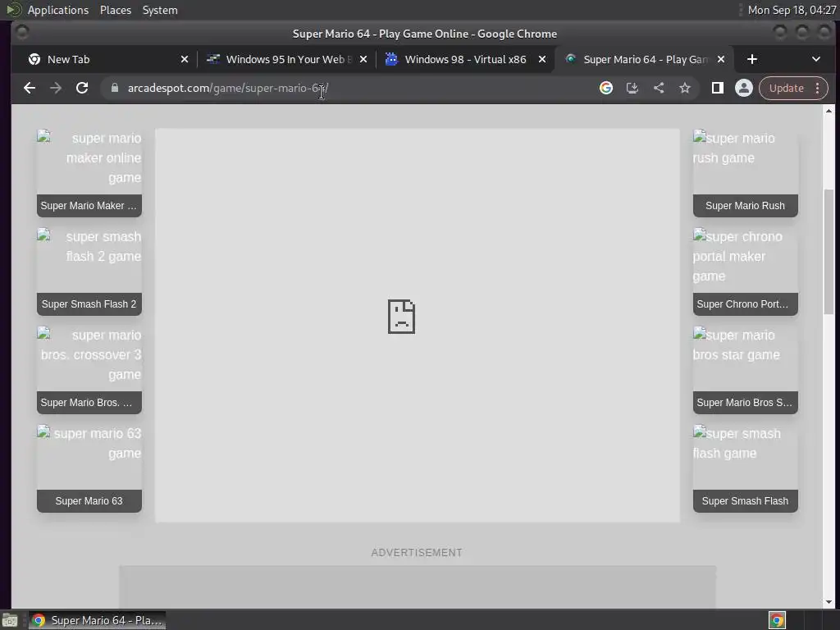Click the Chrome taskbar entry Super Mario 64
Image resolution: width=840 pixels, height=630 pixels.
(x=97, y=620)
